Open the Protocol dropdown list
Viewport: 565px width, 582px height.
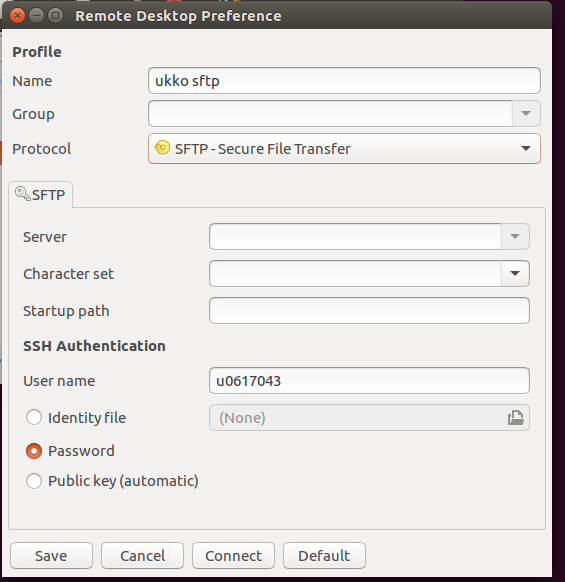[344, 148]
